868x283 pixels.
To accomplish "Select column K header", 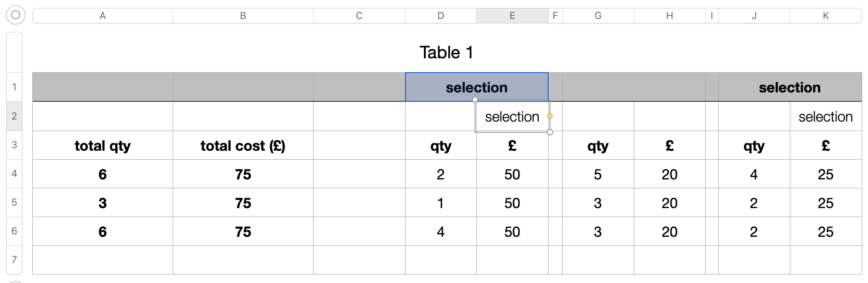I will point(826,16).
